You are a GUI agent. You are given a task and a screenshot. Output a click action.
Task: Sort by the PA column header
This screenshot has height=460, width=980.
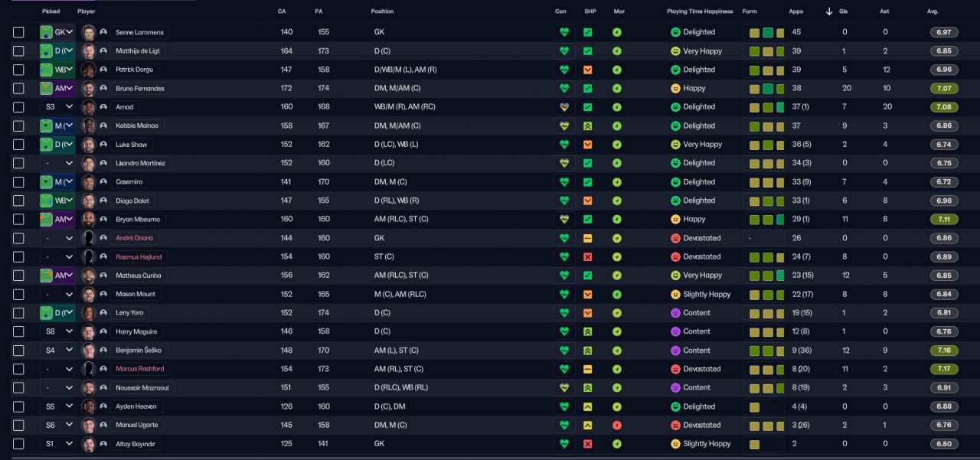[x=318, y=11]
